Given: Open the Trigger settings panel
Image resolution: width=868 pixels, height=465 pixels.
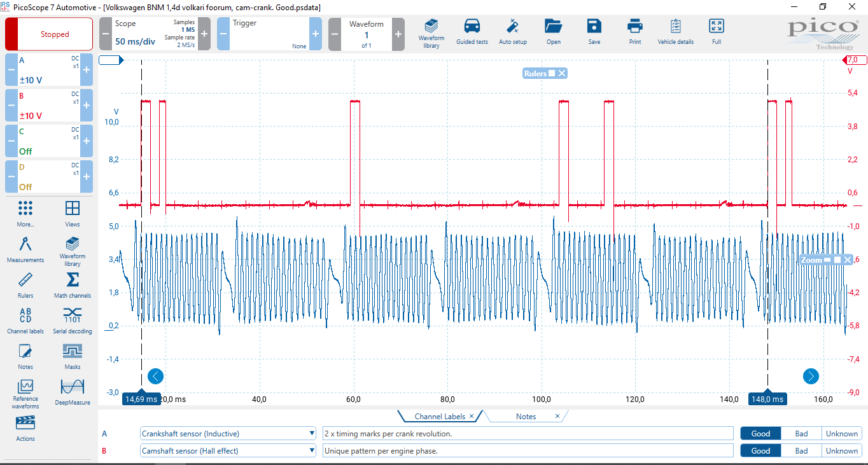Looking at the screenshot, I should [269, 34].
